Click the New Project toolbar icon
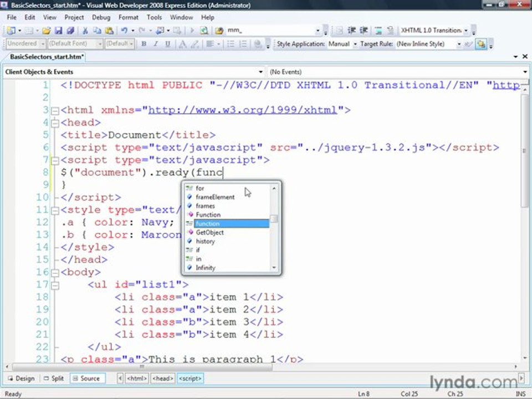 coord(11,30)
